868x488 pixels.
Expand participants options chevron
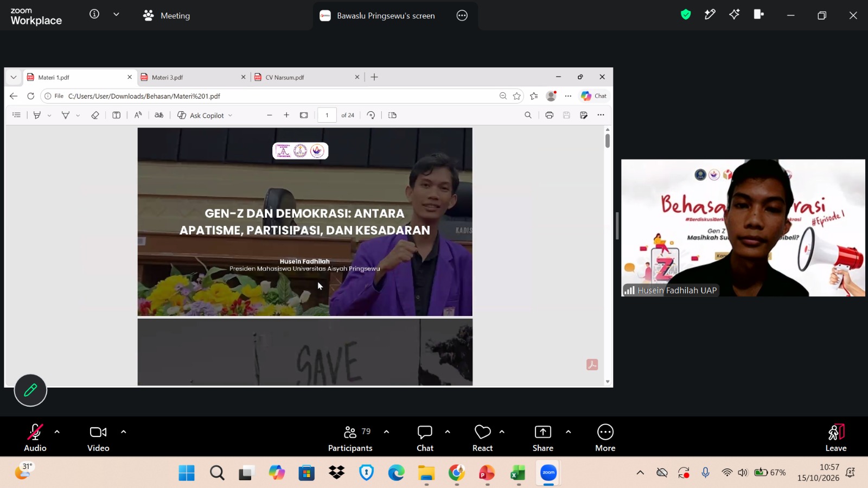[386, 432]
